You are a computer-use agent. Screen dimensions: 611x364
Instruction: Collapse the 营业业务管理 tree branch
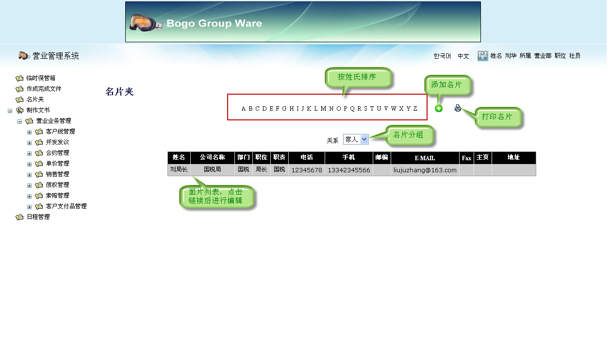[19, 120]
